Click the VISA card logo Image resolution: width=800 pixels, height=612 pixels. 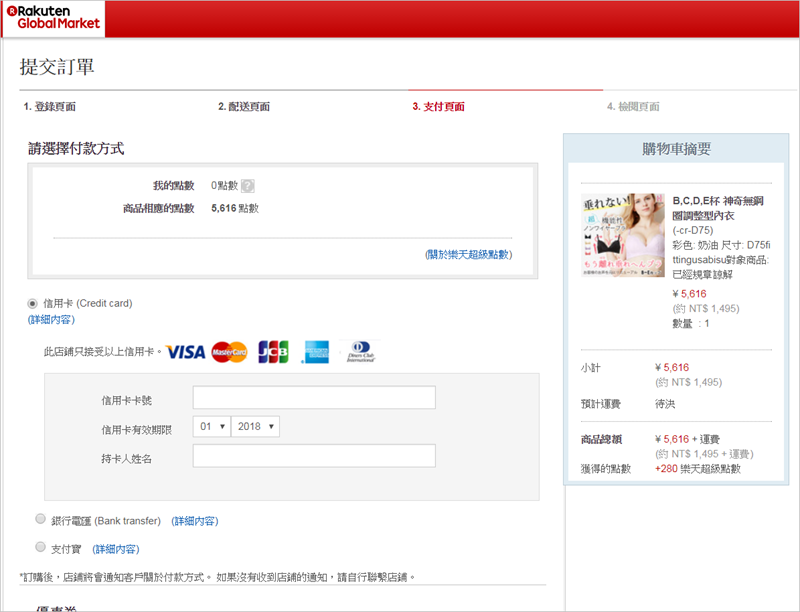point(185,352)
